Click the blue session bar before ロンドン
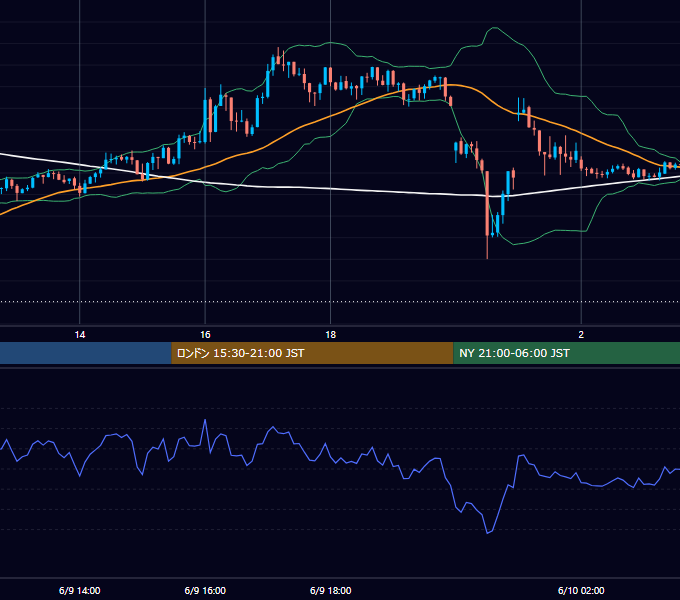680x600 pixels. click(86, 353)
